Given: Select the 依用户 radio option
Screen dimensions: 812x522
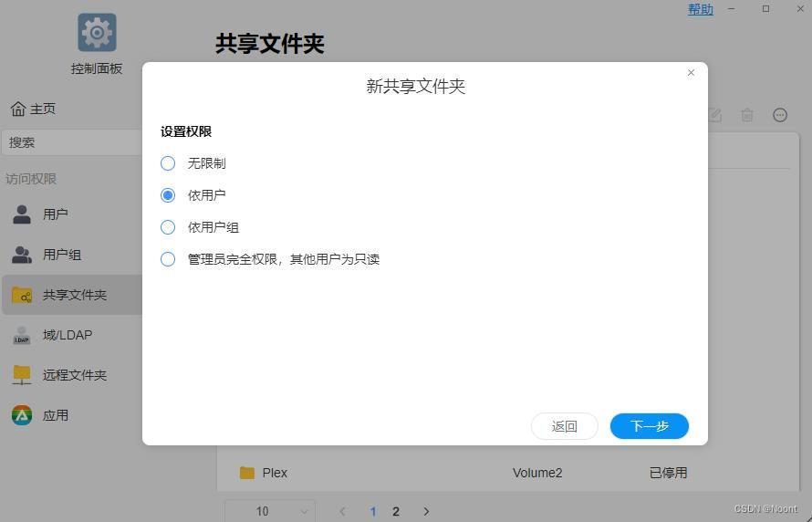Looking at the screenshot, I should pyautogui.click(x=168, y=195).
